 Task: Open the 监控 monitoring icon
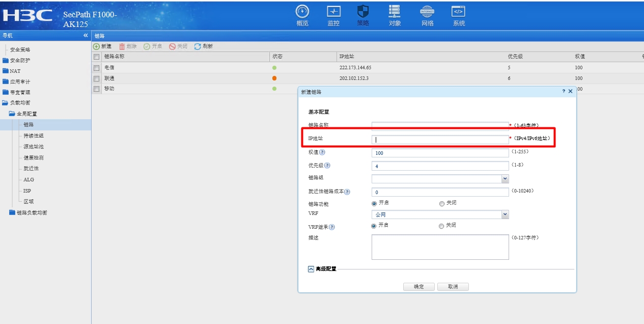pos(333,12)
